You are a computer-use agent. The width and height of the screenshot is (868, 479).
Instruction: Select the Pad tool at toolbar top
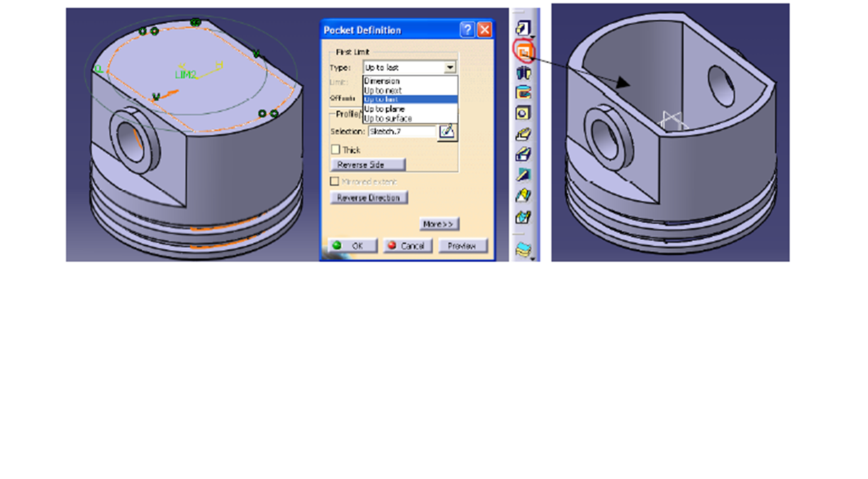[523, 26]
